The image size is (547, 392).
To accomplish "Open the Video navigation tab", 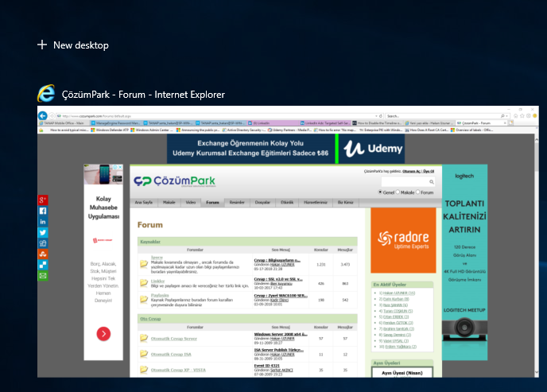I will click(190, 203).
